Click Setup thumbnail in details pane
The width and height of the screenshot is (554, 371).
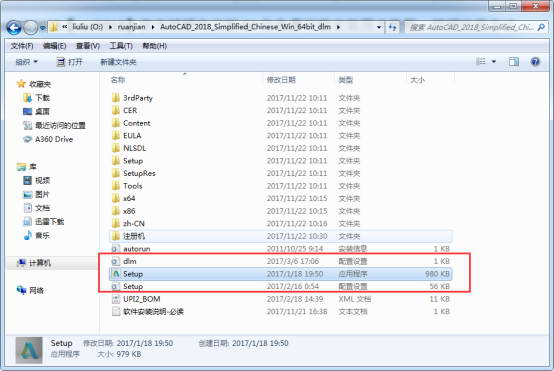[x=29, y=350]
